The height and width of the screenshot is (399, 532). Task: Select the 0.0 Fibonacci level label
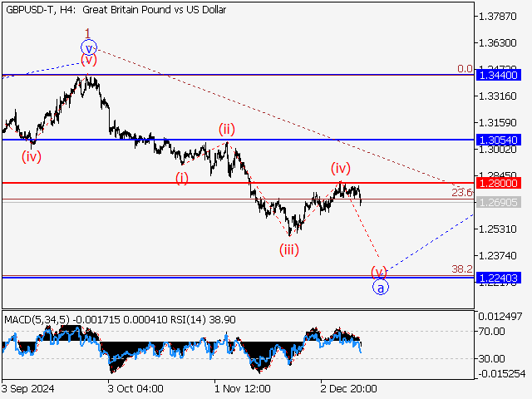(465, 68)
